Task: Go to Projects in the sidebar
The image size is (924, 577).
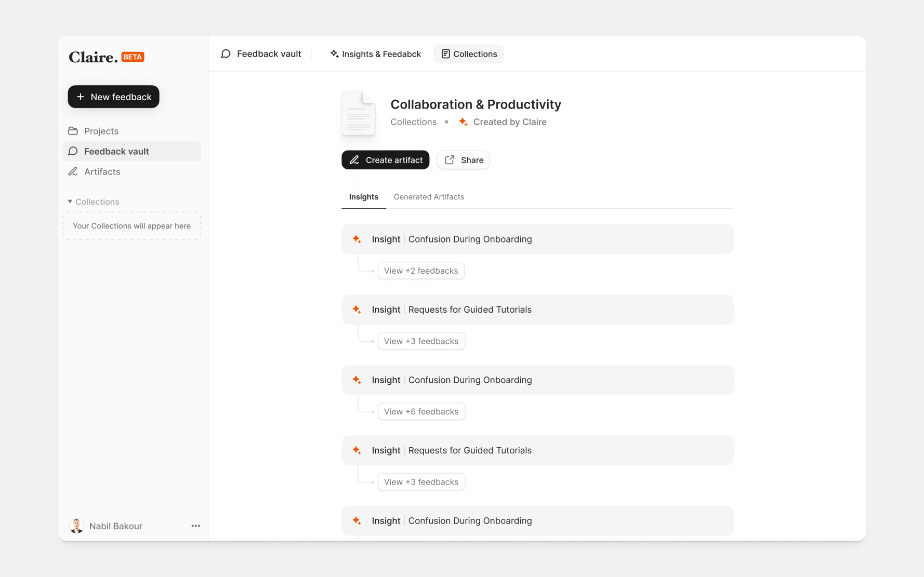Action: [132, 131]
